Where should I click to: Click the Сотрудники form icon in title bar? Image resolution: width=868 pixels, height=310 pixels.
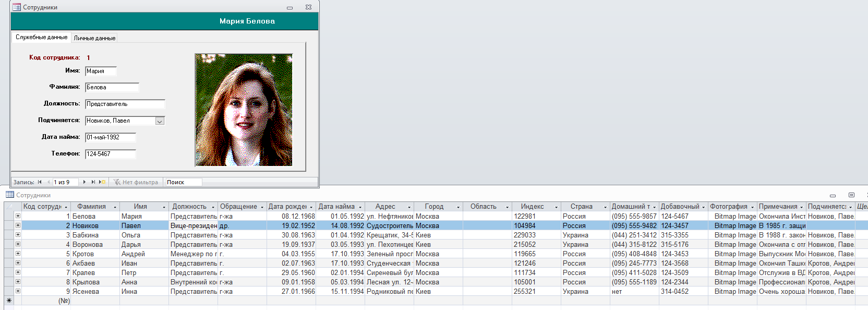coord(17,7)
